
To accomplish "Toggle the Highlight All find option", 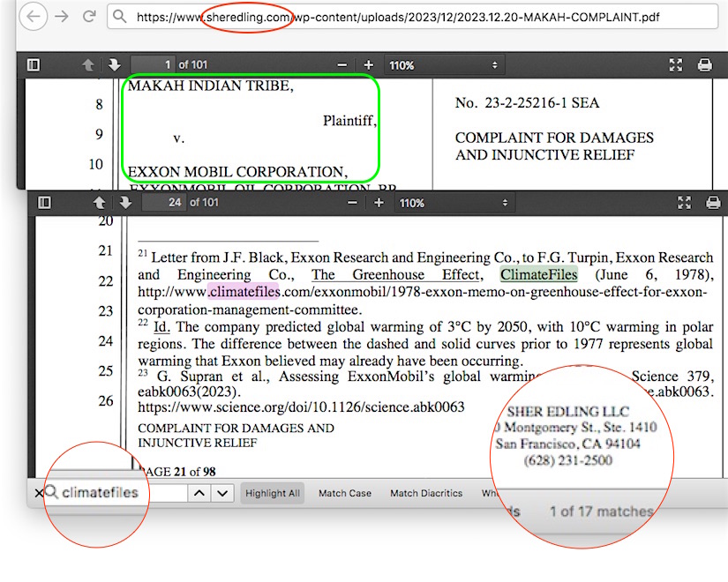I will [x=272, y=493].
